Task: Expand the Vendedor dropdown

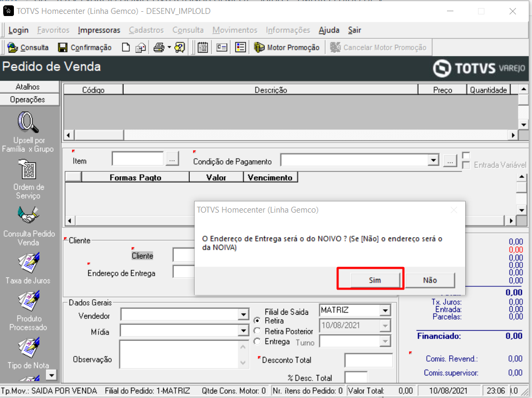Action: pyautogui.click(x=243, y=315)
